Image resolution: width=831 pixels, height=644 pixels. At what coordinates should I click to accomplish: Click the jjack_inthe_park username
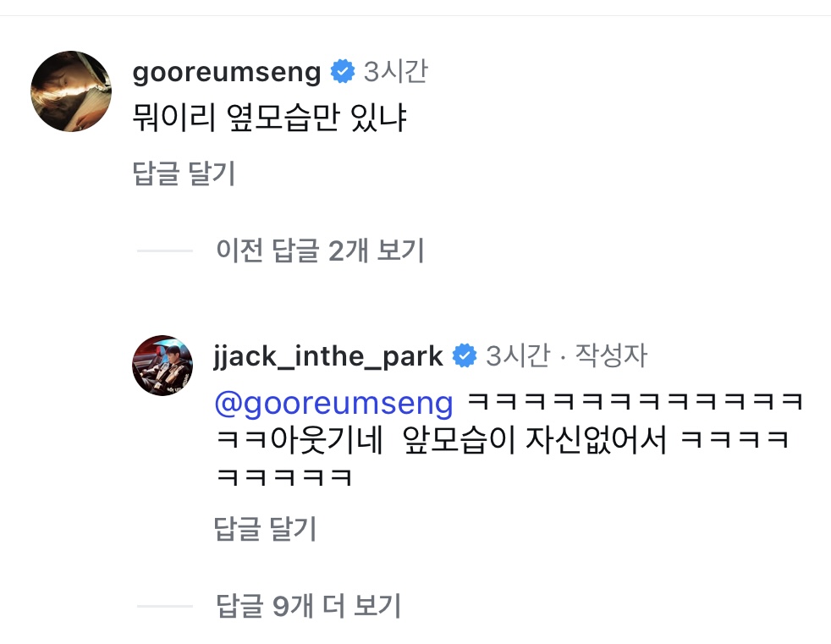pyautogui.click(x=328, y=355)
